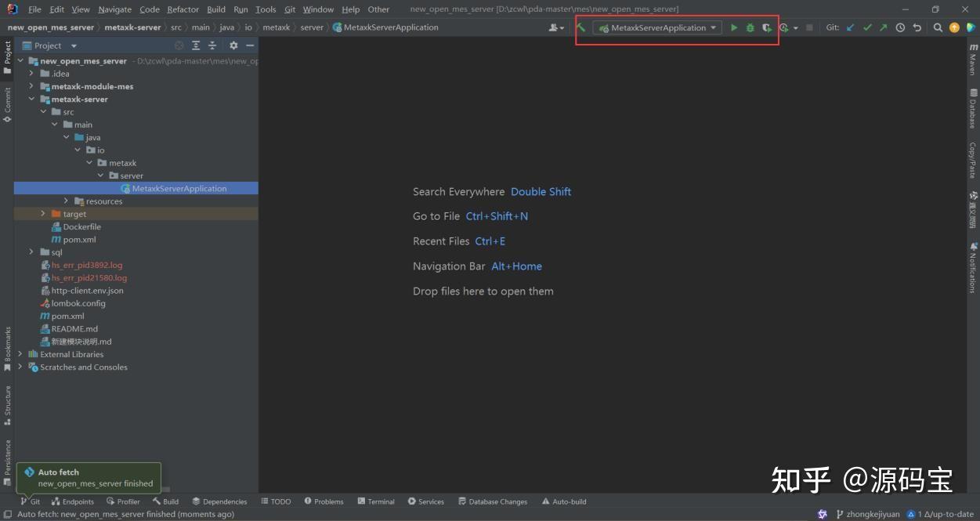This screenshot has width=980, height=521.
Task: Expand the target folder
Action: click(x=43, y=214)
